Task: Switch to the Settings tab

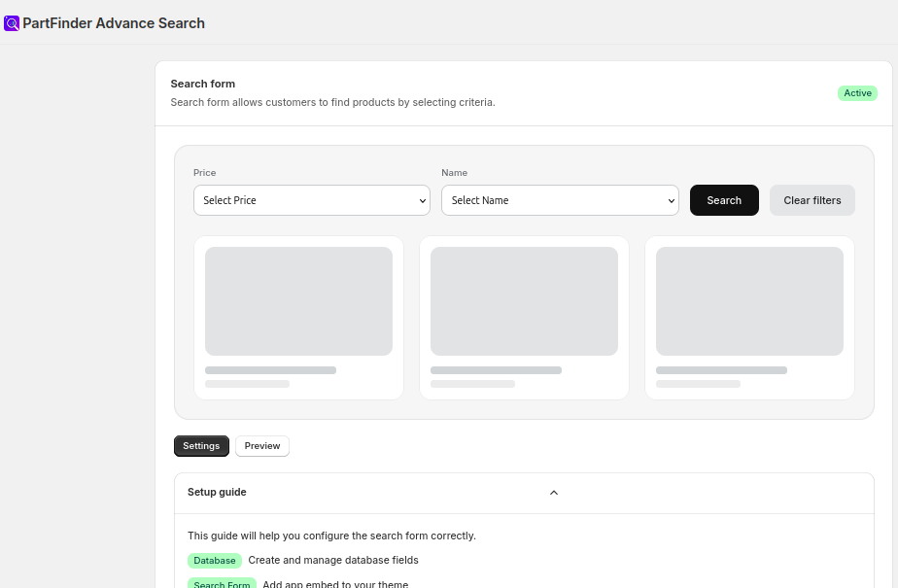Action: click(x=201, y=446)
